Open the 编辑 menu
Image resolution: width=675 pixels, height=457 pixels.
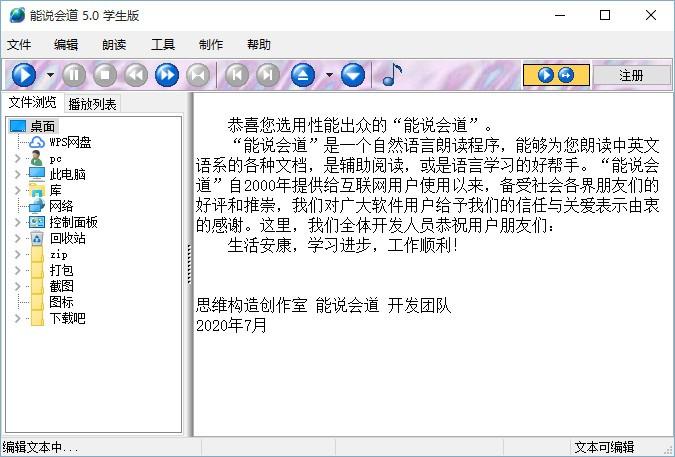click(x=66, y=44)
